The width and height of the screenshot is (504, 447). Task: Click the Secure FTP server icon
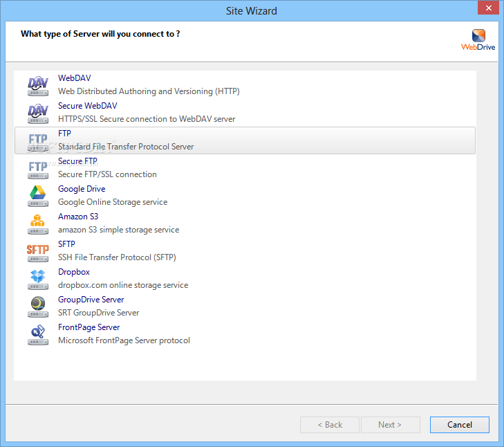[x=38, y=170]
